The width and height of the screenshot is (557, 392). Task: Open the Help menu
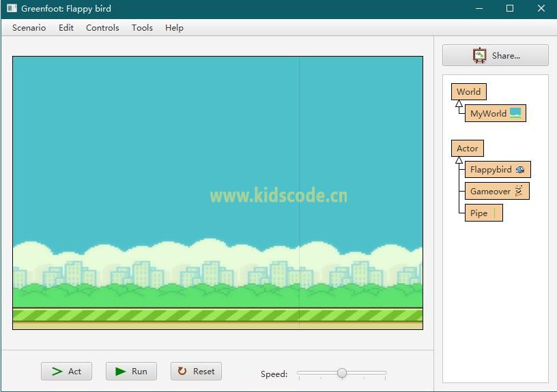pos(174,28)
